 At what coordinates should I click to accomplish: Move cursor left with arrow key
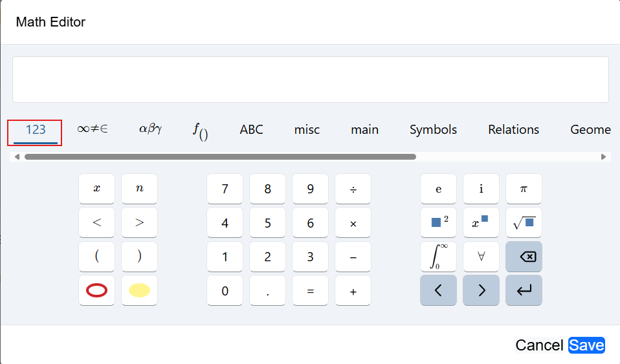[x=438, y=290]
